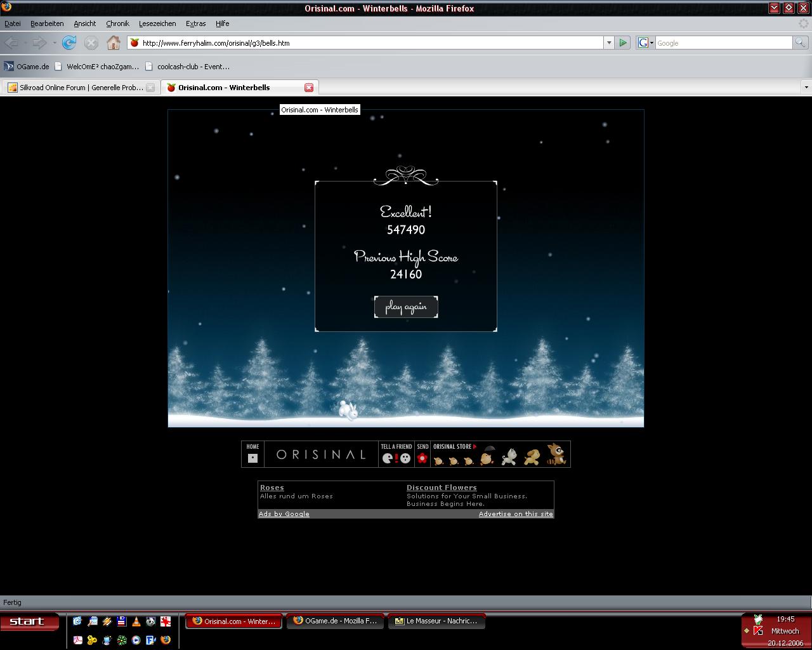This screenshot has height=650, width=812.
Task: Launch VLC cone from quick launch
Action: 136,621
